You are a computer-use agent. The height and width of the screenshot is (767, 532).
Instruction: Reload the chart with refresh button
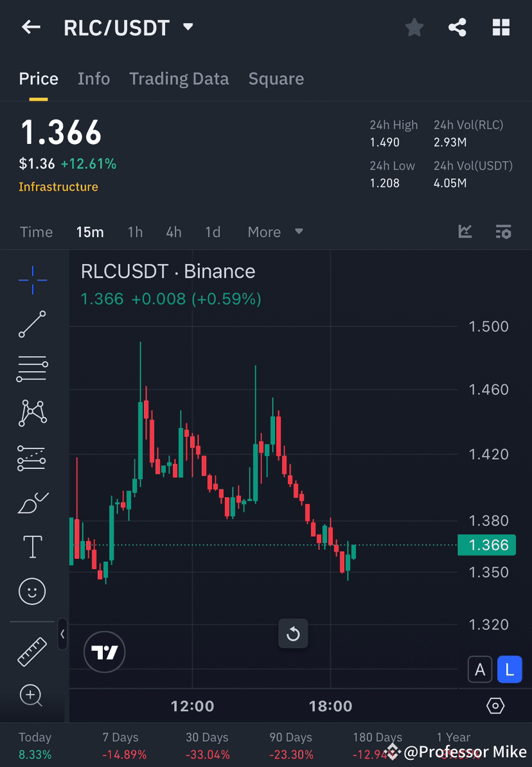[x=293, y=633]
